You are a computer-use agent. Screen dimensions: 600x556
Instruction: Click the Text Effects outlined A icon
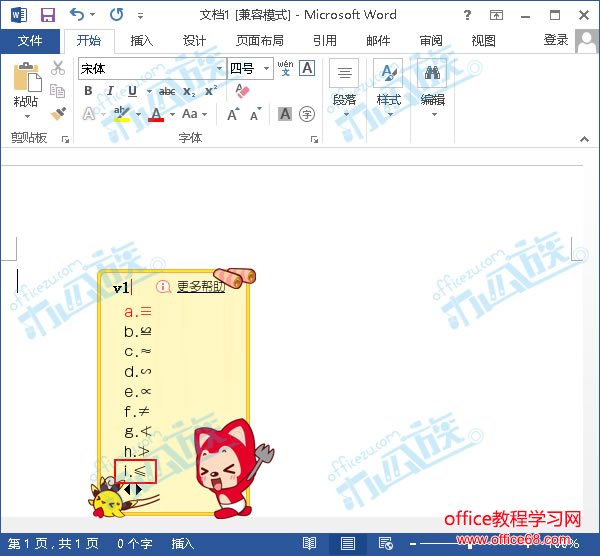[x=88, y=114]
